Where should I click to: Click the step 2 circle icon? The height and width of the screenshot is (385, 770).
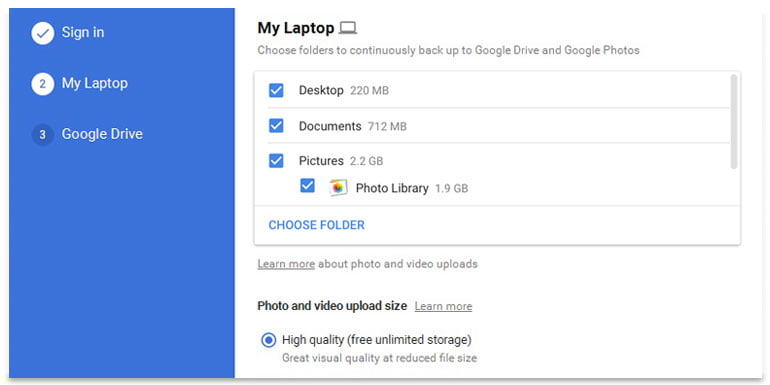[x=43, y=84]
